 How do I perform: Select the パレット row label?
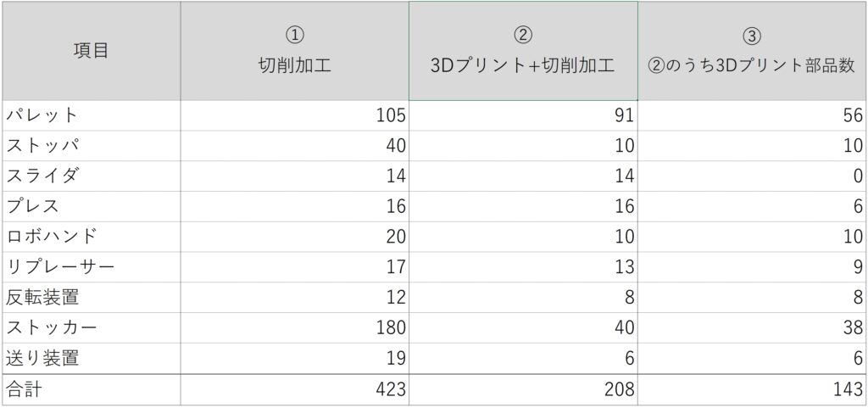90,115
